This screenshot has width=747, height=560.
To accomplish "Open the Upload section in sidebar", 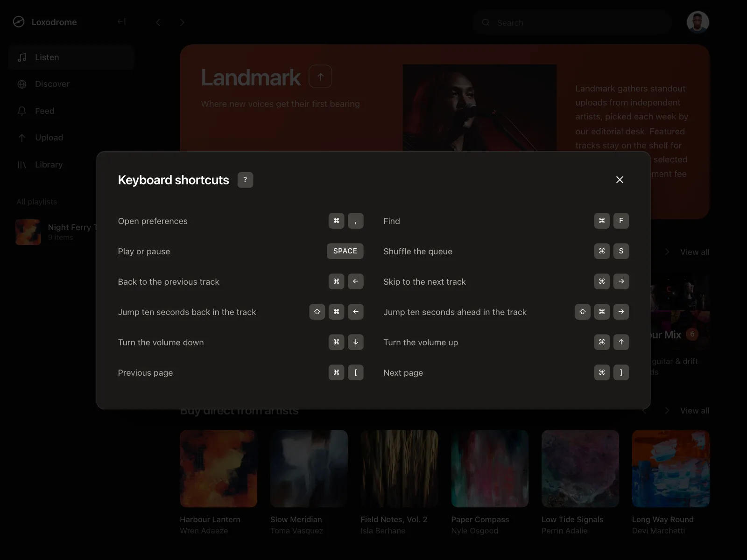I will tap(71, 138).
